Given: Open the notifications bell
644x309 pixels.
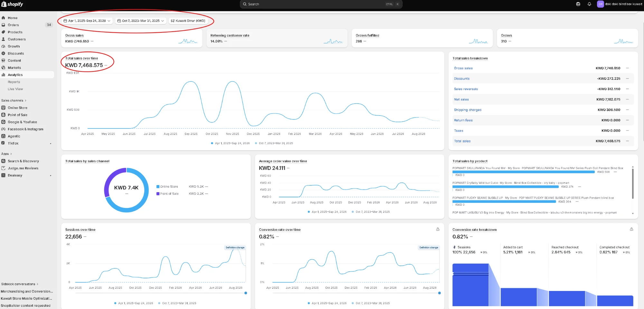Looking at the screenshot, I should coord(589,4).
